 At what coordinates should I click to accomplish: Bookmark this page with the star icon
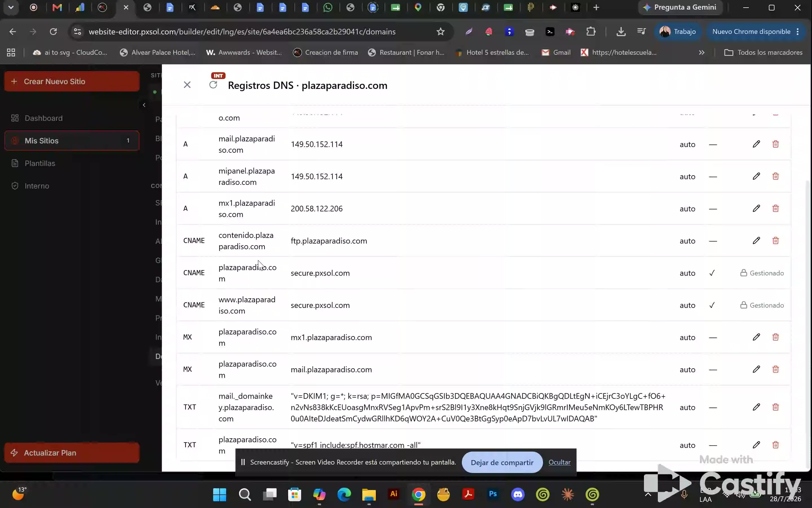click(441, 32)
